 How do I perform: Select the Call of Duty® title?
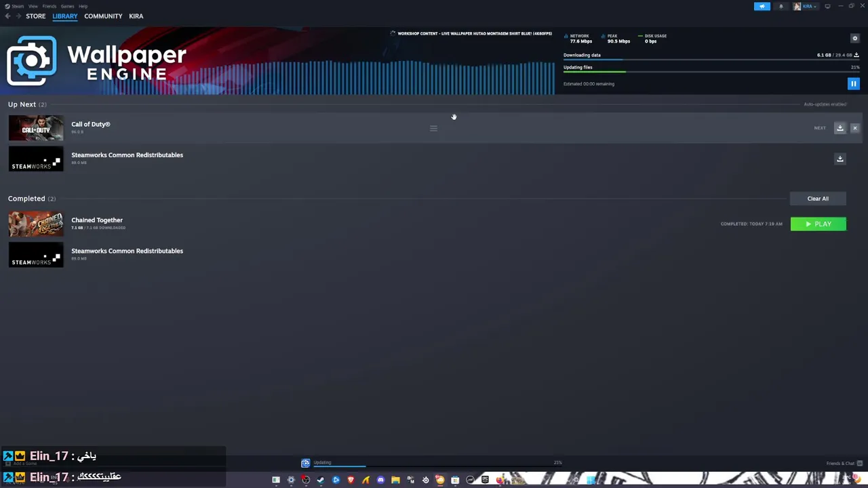pyautogui.click(x=91, y=124)
